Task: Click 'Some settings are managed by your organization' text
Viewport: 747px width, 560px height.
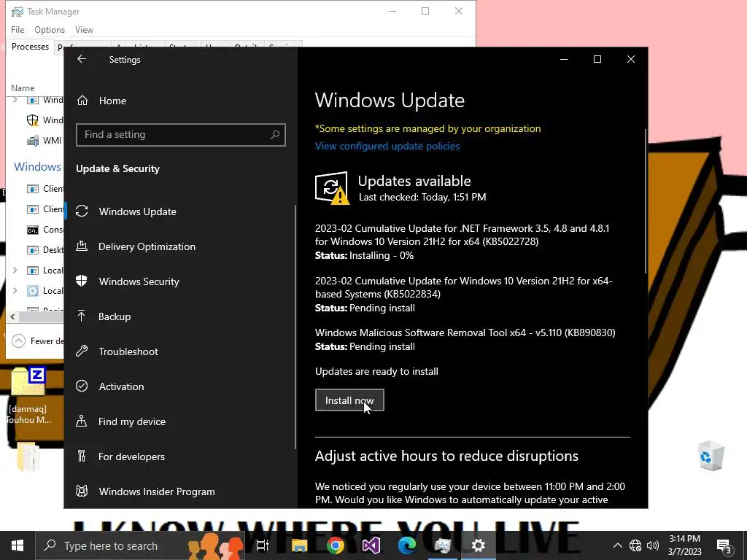Action: point(427,128)
